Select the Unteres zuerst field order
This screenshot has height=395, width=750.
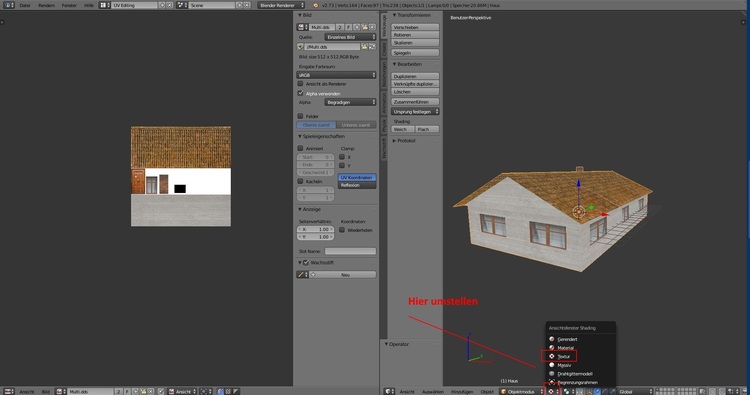point(356,125)
